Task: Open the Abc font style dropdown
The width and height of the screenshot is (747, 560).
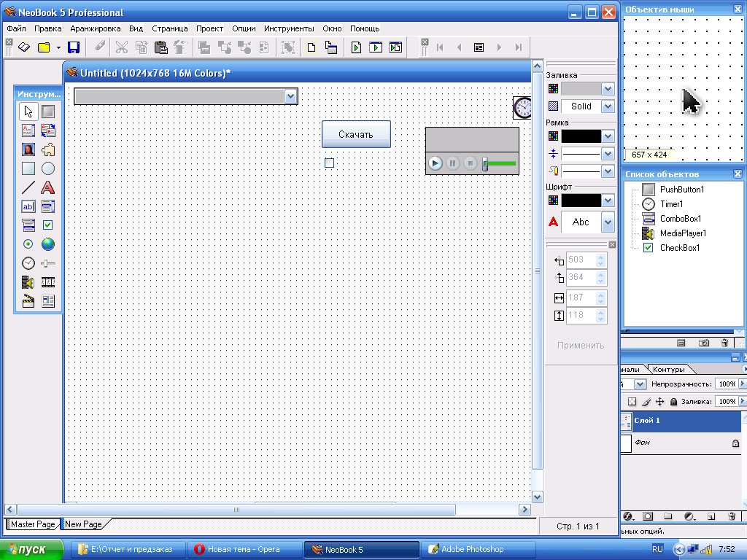Action: pyautogui.click(x=608, y=222)
